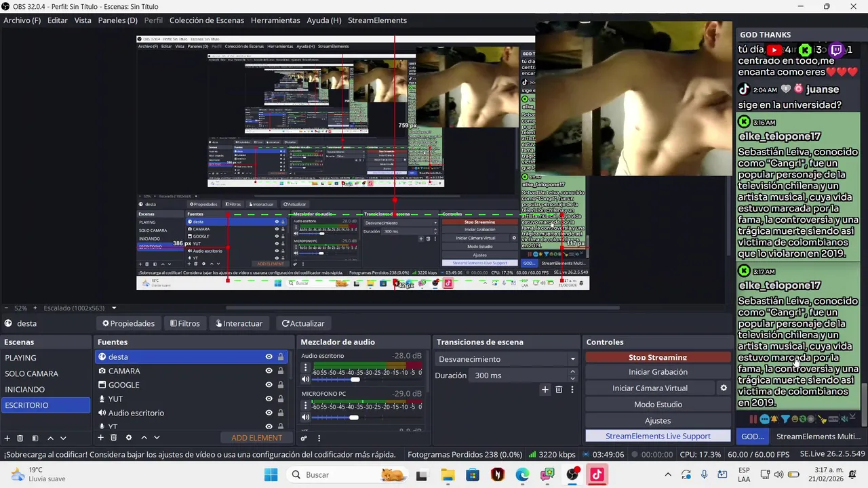Open the Paneles (D) menu
The width and height of the screenshot is (868, 488).
tap(118, 20)
